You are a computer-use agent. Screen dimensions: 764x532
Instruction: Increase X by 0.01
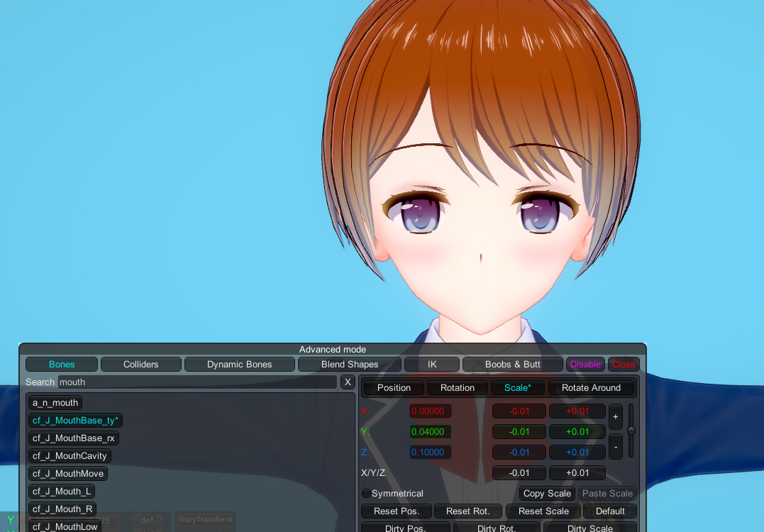[577, 411]
